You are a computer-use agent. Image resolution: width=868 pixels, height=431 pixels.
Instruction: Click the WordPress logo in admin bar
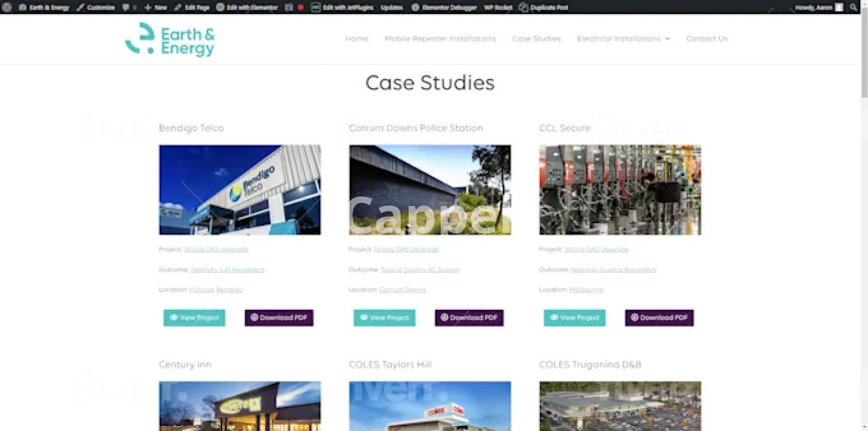click(7, 7)
